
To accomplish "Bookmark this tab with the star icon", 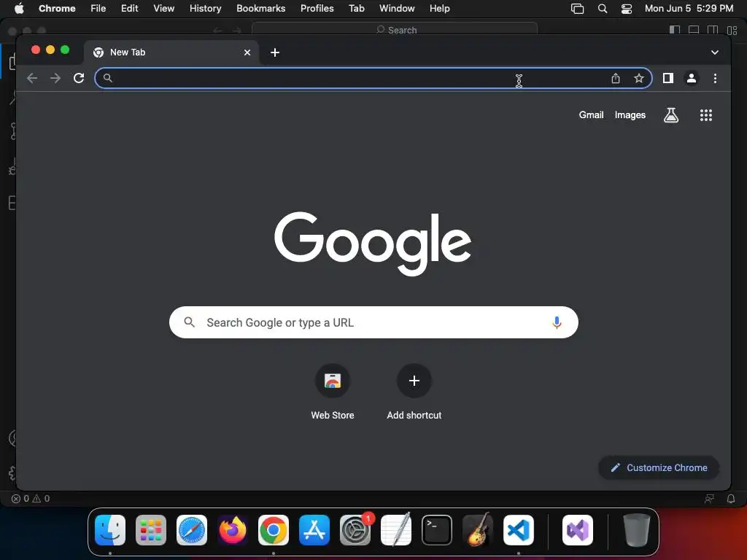I will coord(639,78).
